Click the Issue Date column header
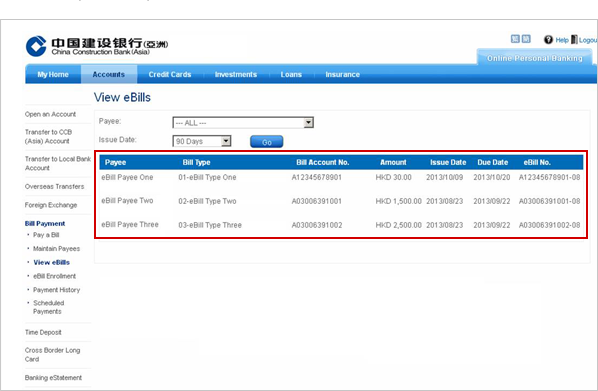Screen dimensions: 598x391 point(448,162)
